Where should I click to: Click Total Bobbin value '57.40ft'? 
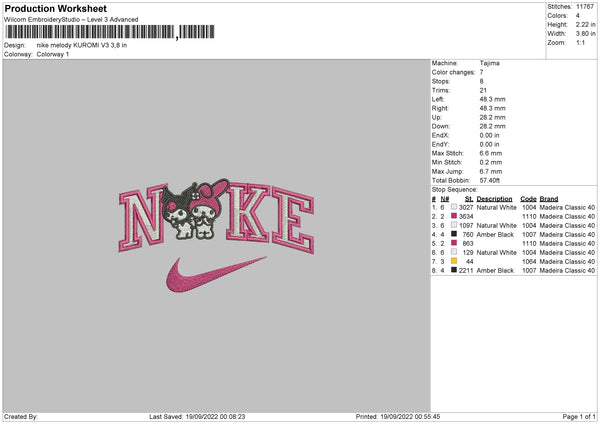[490, 180]
